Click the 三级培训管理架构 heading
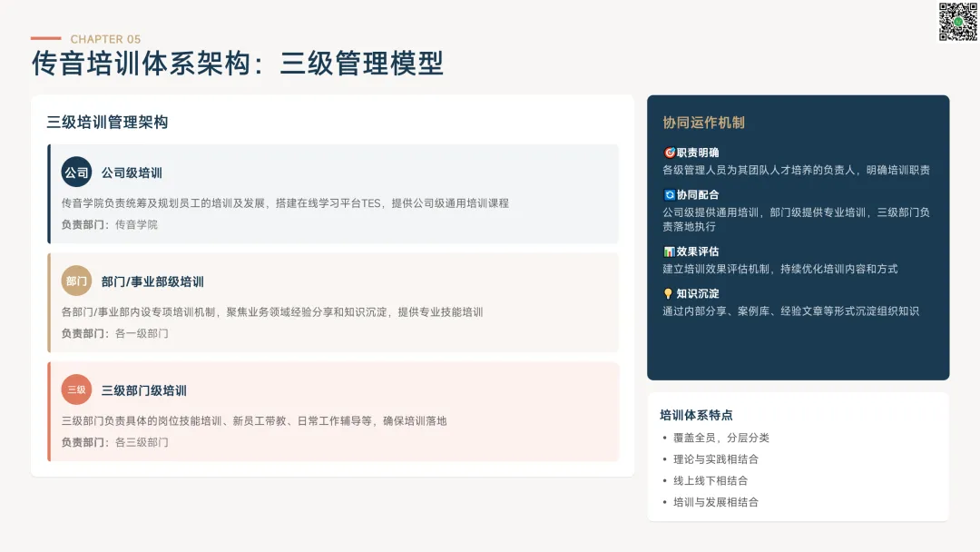The image size is (980, 552). click(x=107, y=122)
